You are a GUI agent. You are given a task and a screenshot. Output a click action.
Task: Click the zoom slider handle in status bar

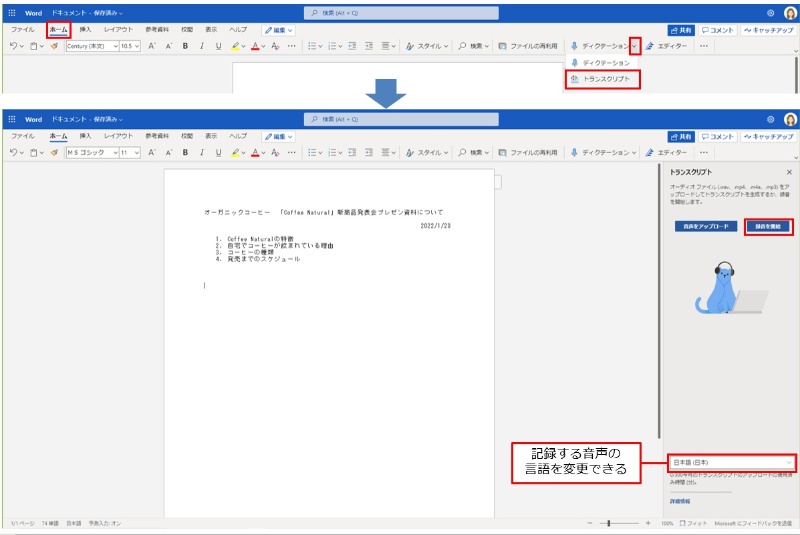tap(609, 523)
